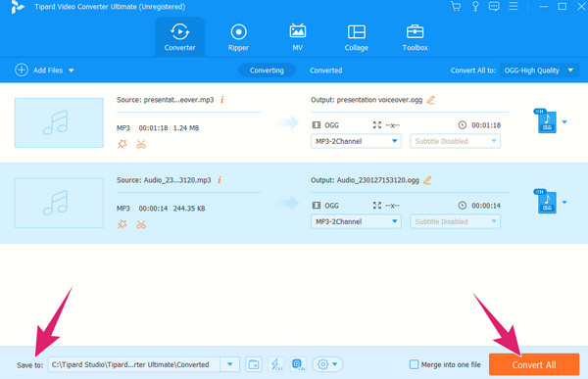
Task: Switch to the Ripper tab
Action: pyautogui.click(x=238, y=37)
